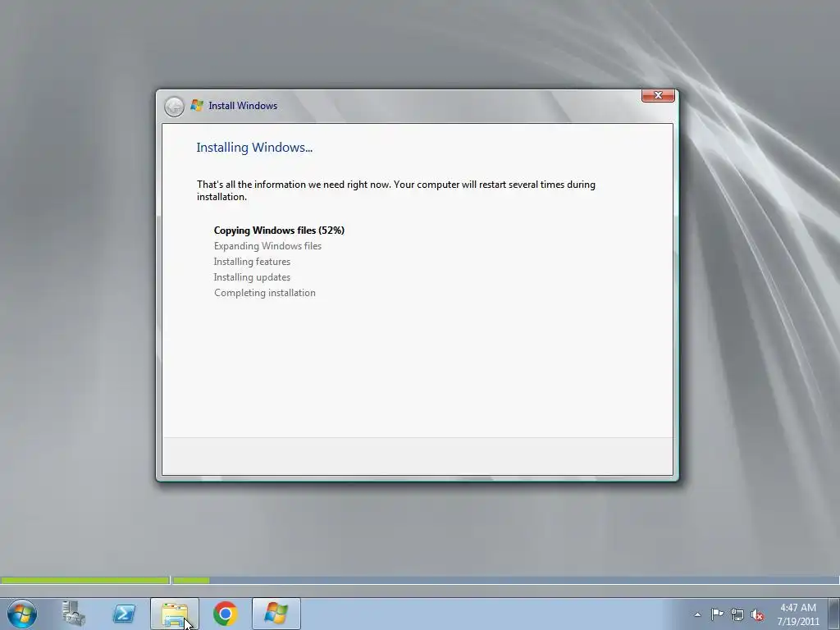Click the back arrow in Install Windows

click(x=174, y=107)
